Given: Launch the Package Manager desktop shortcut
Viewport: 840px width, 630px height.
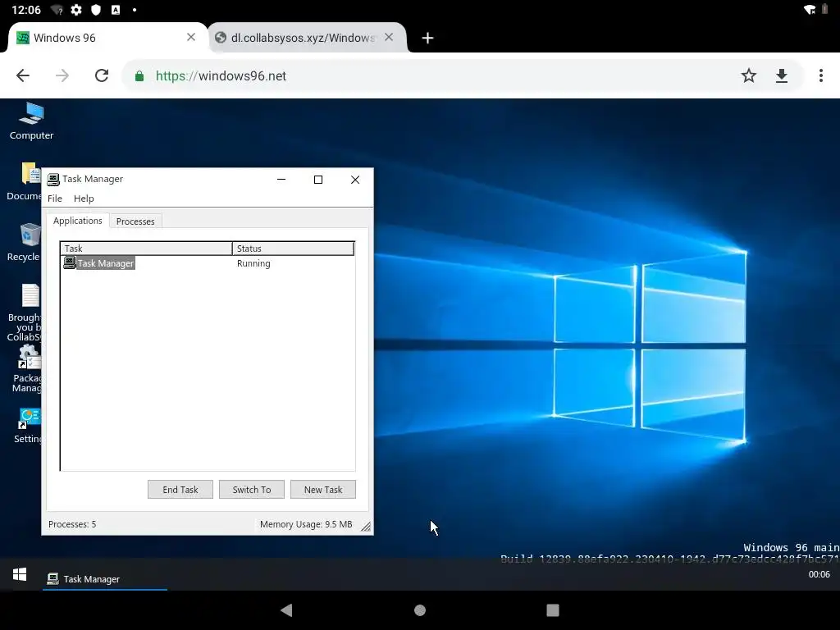Looking at the screenshot, I should pyautogui.click(x=28, y=368).
